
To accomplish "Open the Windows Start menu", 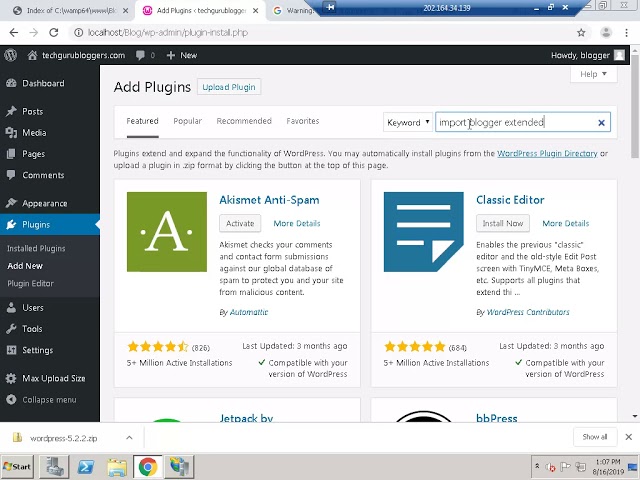I will pyautogui.click(x=17, y=467).
